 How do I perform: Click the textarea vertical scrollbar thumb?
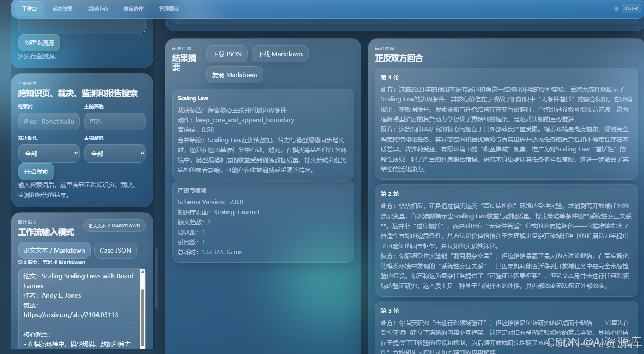[142, 318]
